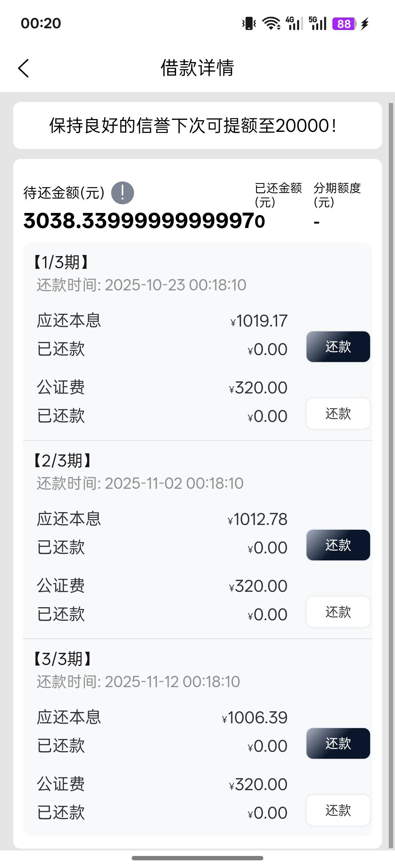Repay period 3/3 notary fee (公证费)
Screen dimensions: 395x868
[338, 810]
